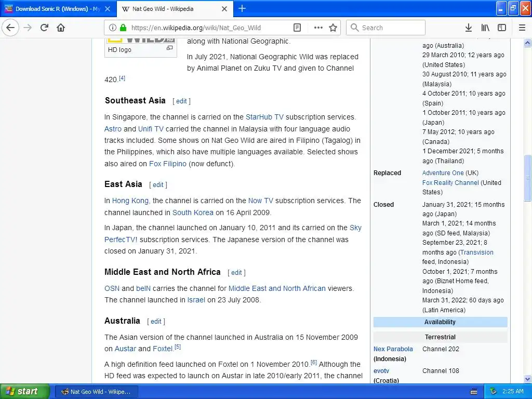The width and height of the screenshot is (532, 399).
Task: Jump to citation reference 4
Action: pyautogui.click(x=122, y=78)
